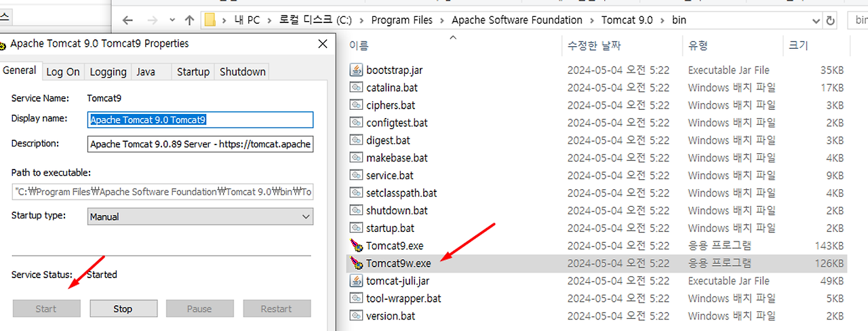Select the shutdown.bat file name
The image size is (868, 331).
[397, 210]
